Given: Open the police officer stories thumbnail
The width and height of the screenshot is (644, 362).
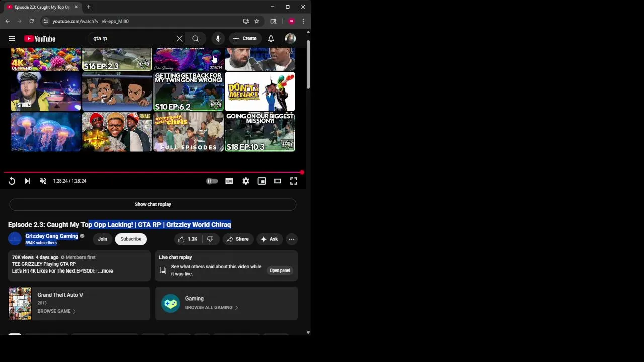Looking at the screenshot, I should pos(46,92).
